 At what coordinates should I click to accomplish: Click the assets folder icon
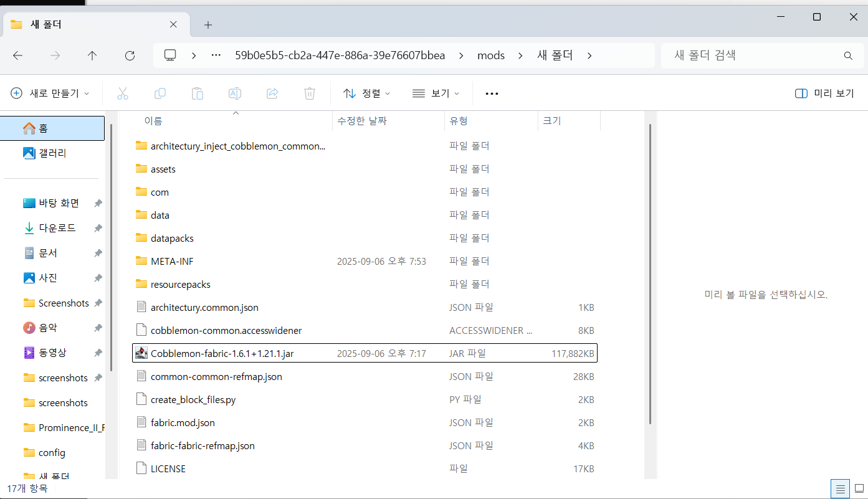[141, 169]
